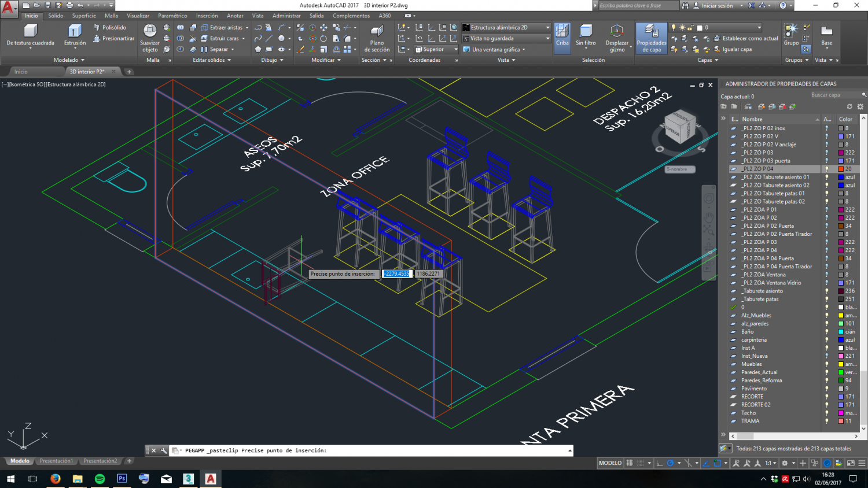Toggle visibility bulb for Techo layer
Screen dimensions: 868x488
(x=826, y=413)
